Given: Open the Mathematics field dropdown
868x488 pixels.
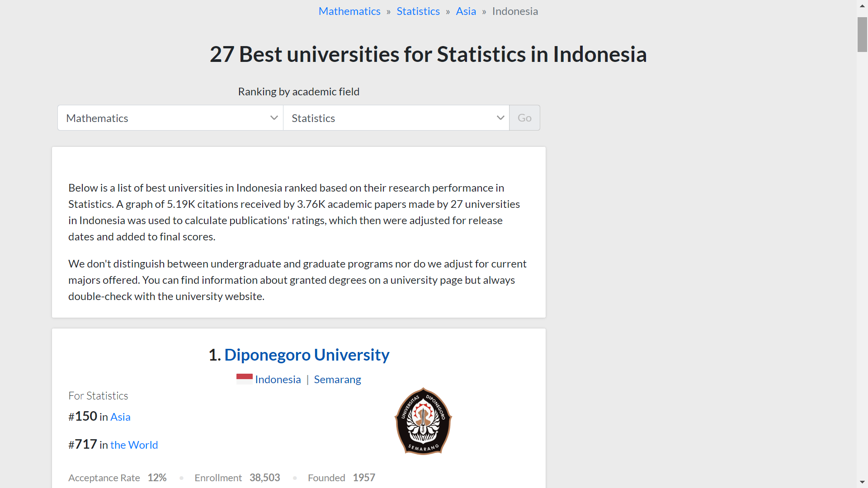Looking at the screenshot, I should point(170,118).
